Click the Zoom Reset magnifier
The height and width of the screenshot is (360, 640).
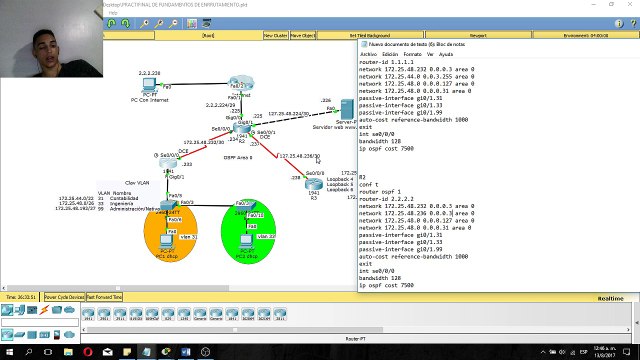(159, 24)
